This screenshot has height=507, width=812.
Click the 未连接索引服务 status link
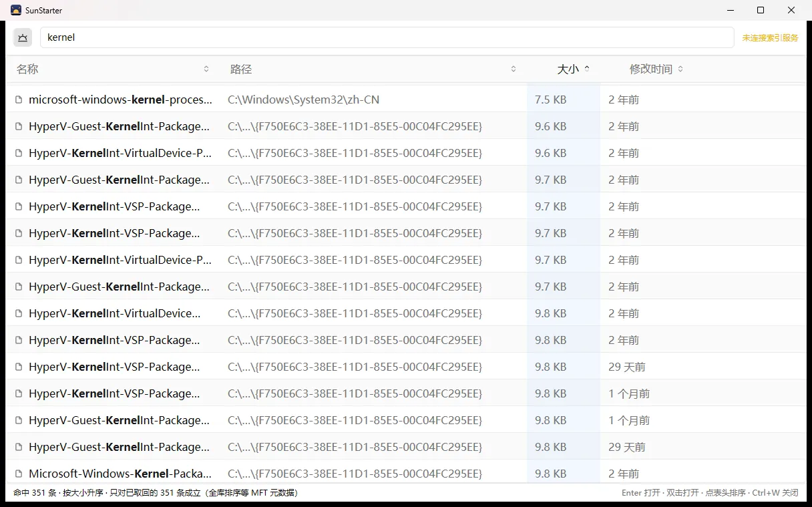tap(770, 38)
